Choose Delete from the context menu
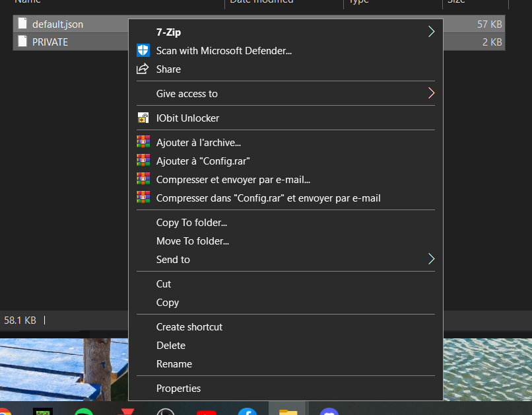 (x=286, y=346)
